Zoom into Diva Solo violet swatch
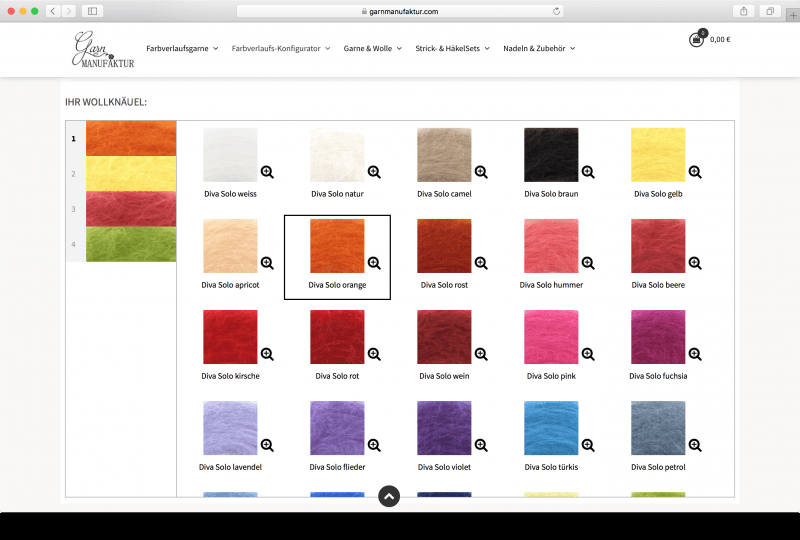The image size is (800, 540). pyautogui.click(x=481, y=445)
